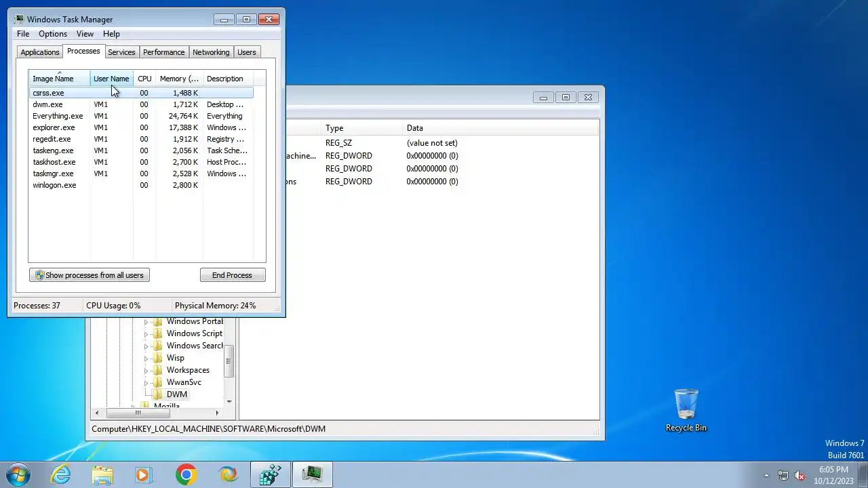Click the network tray icon
Screen dimensions: 868x488
pyautogui.click(x=783, y=475)
